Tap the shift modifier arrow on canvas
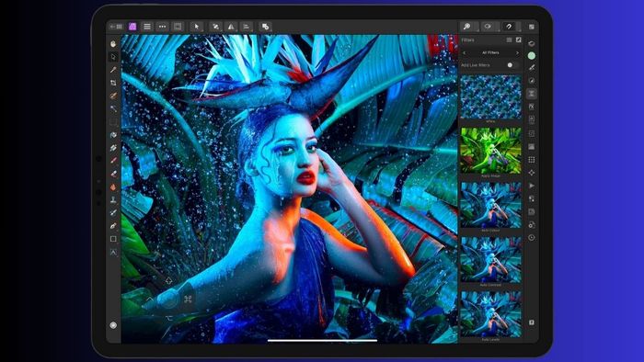Viewport: 644px width, 362px height. (x=168, y=281)
